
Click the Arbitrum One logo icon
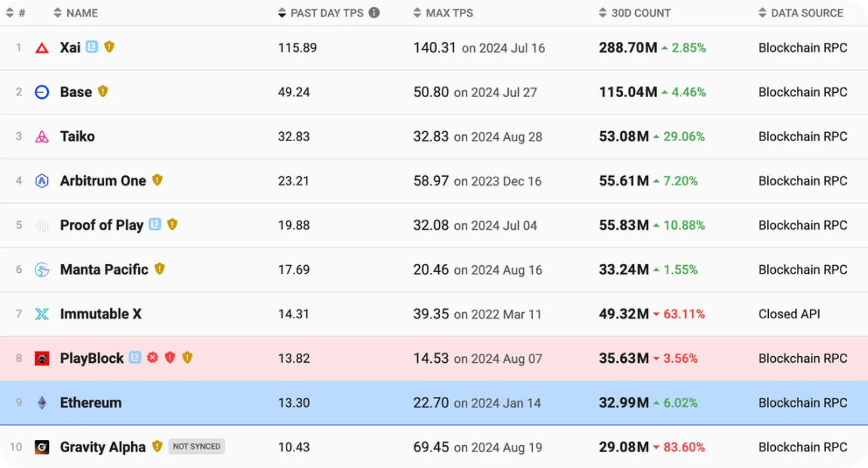tap(42, 181)
